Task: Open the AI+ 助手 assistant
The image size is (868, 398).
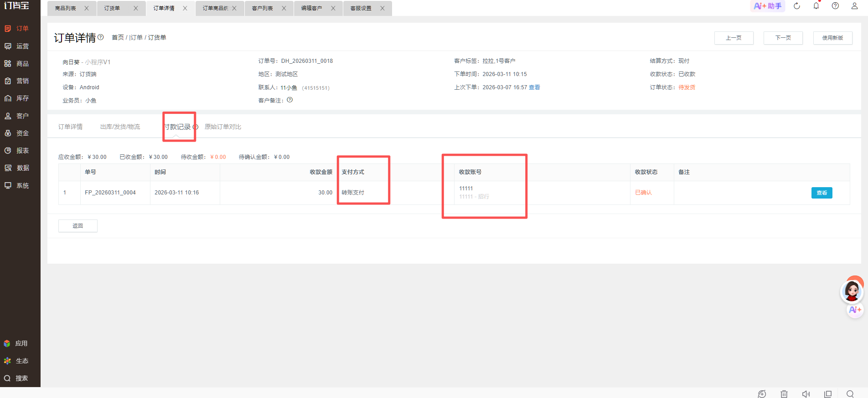Action: click(768, 6)
